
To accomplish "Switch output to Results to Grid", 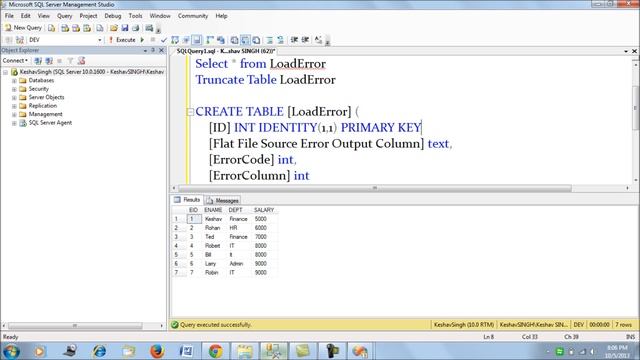I will (x=245, y=40).
